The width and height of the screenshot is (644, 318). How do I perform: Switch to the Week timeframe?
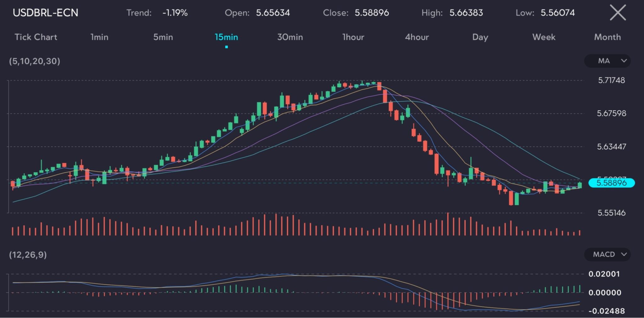coord(544,37)
